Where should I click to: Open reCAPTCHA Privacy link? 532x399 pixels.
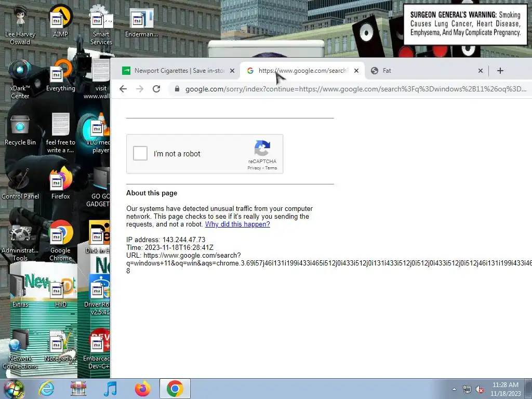254,168
